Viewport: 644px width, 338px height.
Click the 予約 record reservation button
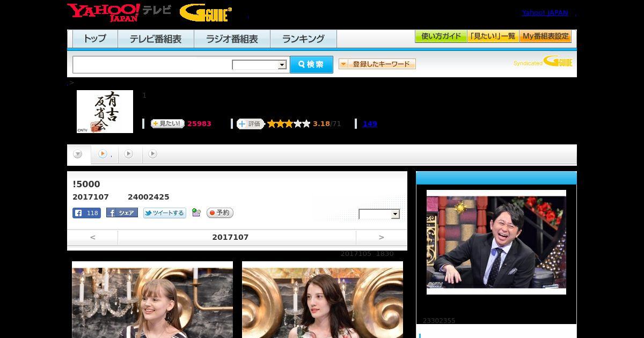coord(220,213)
